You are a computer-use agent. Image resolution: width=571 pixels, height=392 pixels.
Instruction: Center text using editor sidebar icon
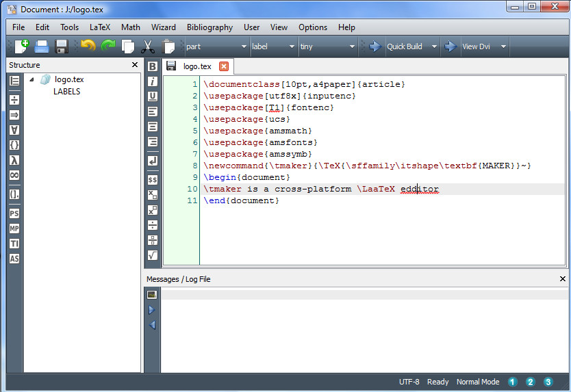coord(153,127)
